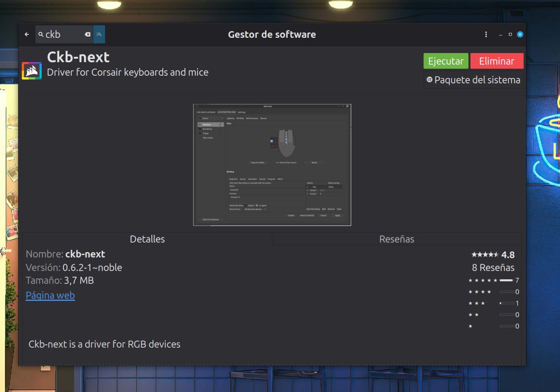Viewport: 560px width, 392px height.
Task: Click the 4.8 average rating value
Action: pos(509,255)
